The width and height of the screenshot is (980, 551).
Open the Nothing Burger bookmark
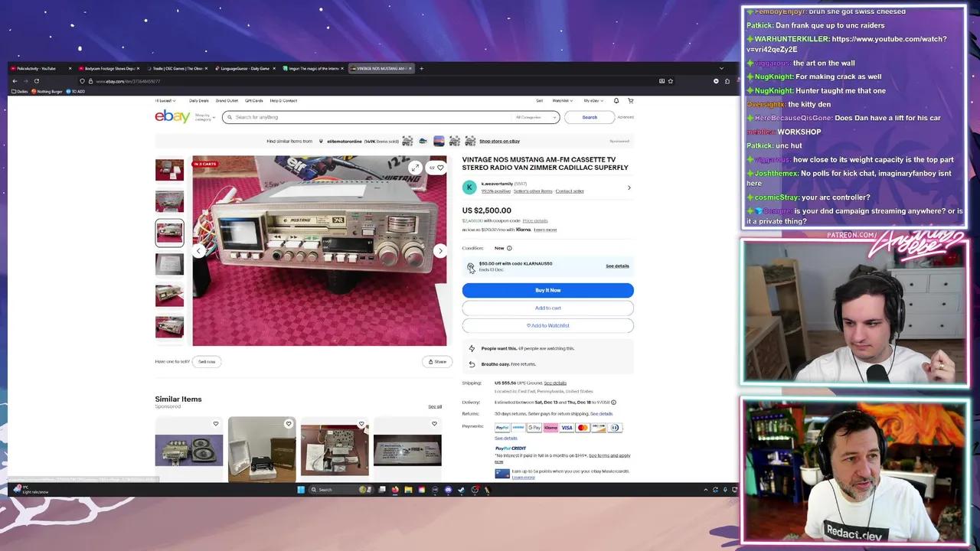[47, 91]
